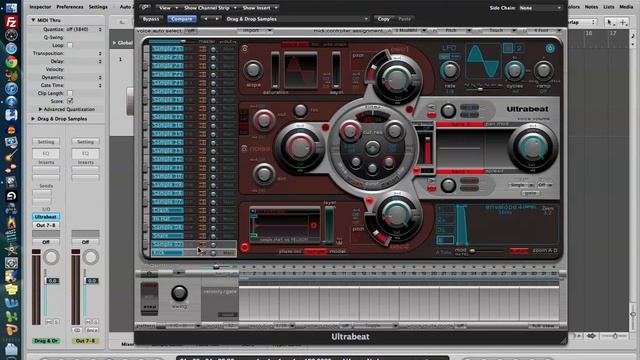Click noise filter routing red button
This screenshot has width=640, height=360.
(325, 128)
